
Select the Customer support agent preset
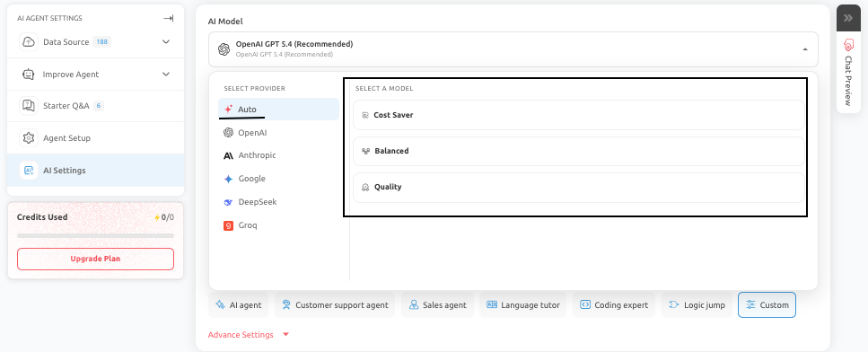[334, 305]
